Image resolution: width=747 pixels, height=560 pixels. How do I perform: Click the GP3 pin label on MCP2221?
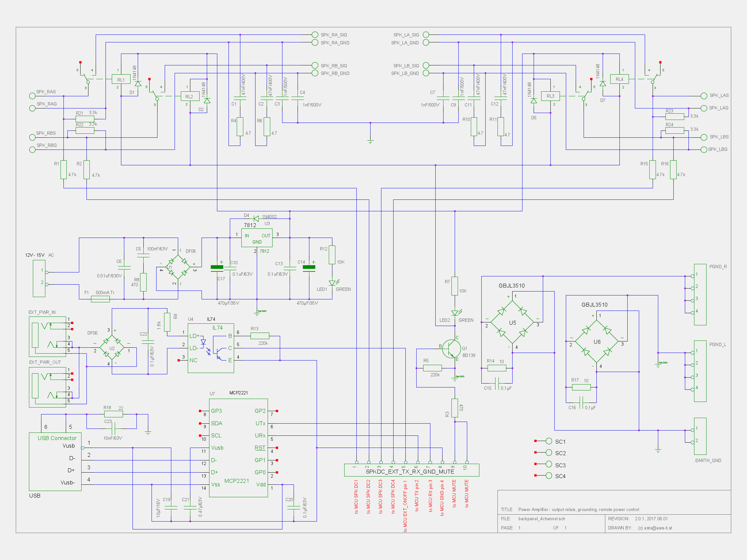point(216,411)
